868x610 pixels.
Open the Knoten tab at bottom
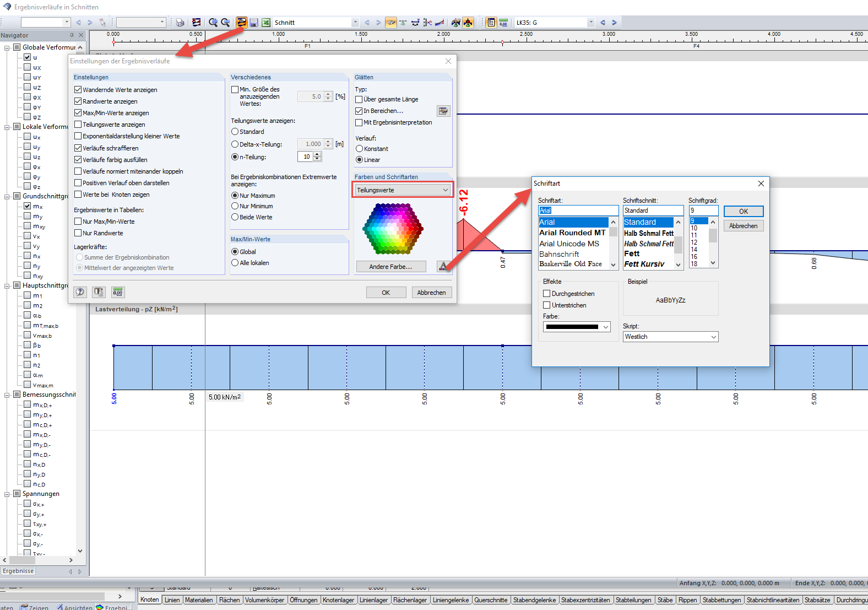[x=149, y=600]
